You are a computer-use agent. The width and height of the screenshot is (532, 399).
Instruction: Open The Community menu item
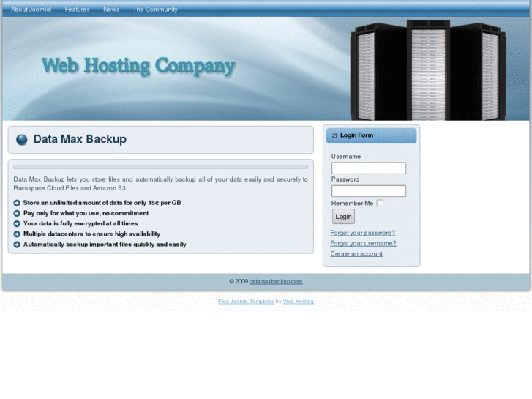tap(155, 10)
